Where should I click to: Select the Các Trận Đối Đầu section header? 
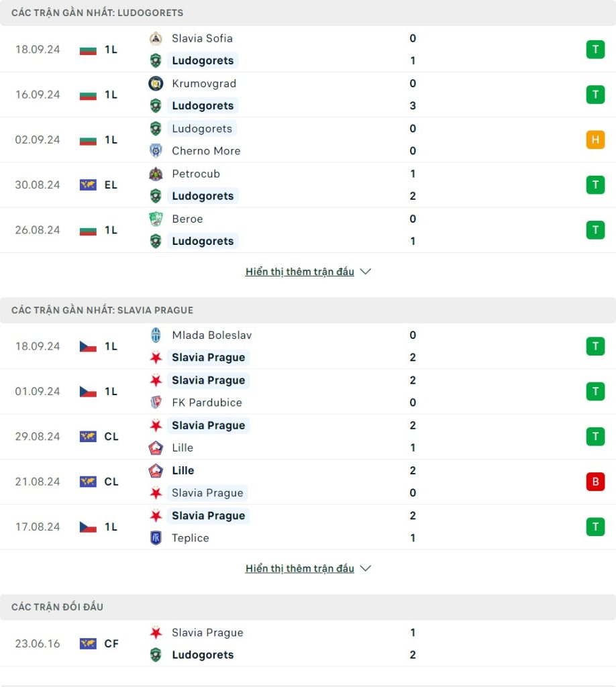coord(308,606)
